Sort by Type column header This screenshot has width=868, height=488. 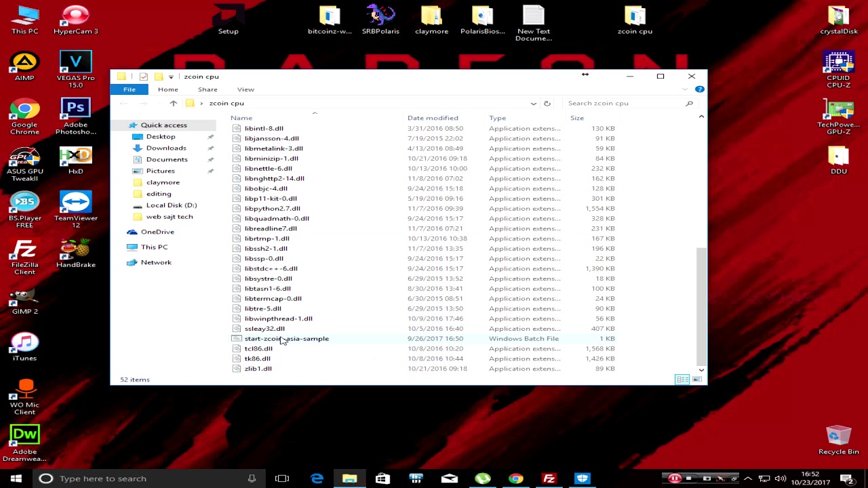(x=526, y=118)
